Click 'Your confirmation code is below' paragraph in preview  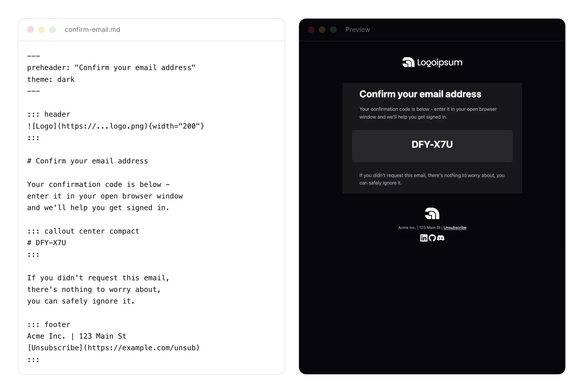tap(428, 113)
